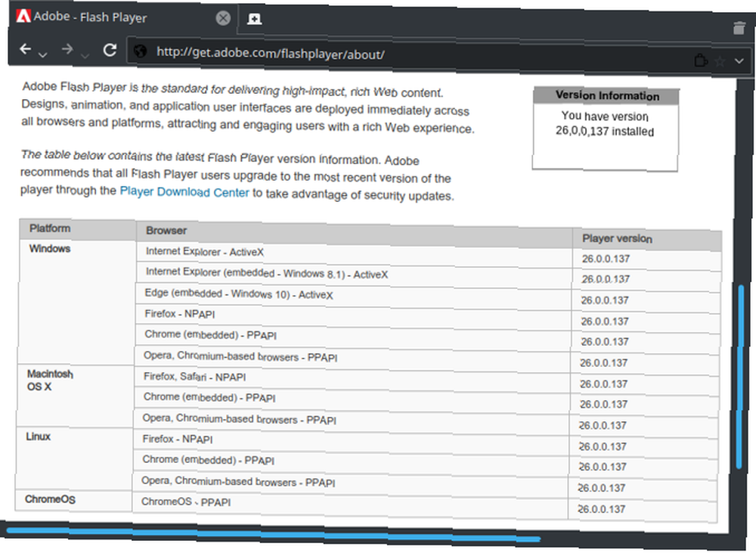This screenshot has width=756, height=553.
Task: Select the Adobe - Flash Player tab
Action: click(123, 18)
